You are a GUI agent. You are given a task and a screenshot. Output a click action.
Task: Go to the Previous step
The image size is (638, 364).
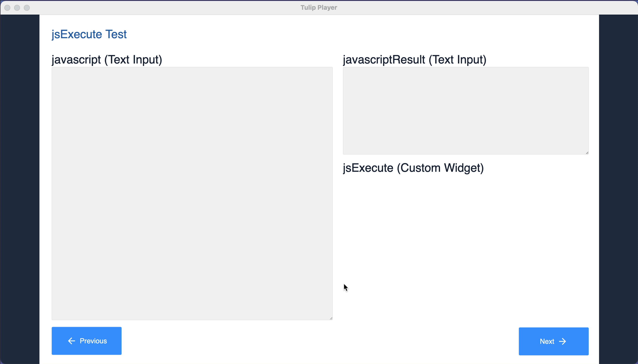[x=86, y=341]
